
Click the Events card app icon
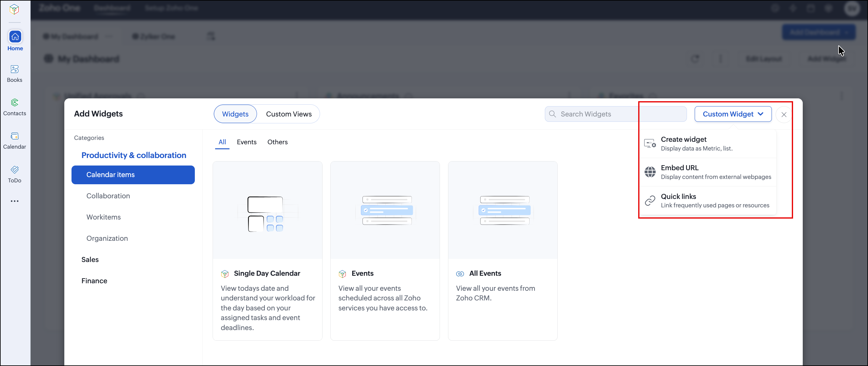[342, 274]
